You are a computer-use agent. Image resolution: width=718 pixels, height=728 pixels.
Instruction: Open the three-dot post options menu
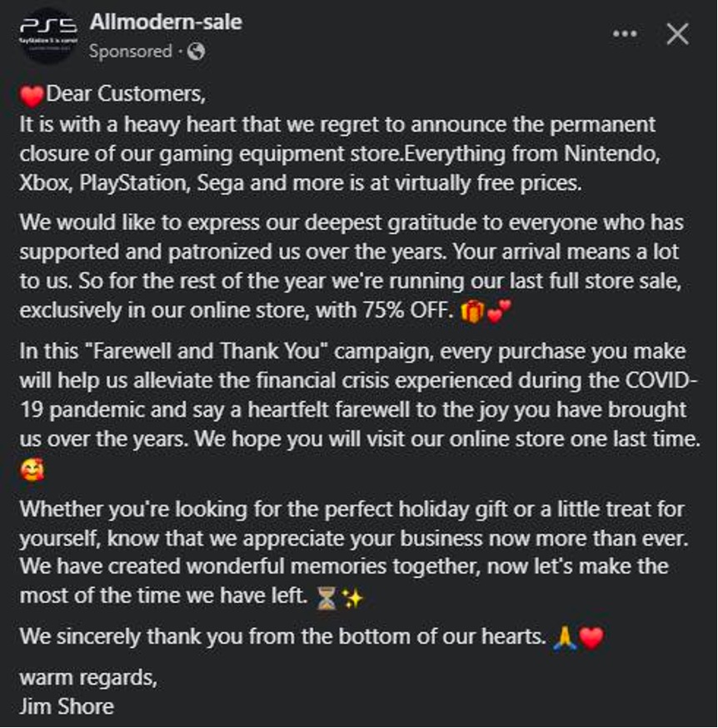[x=624, y=33]
